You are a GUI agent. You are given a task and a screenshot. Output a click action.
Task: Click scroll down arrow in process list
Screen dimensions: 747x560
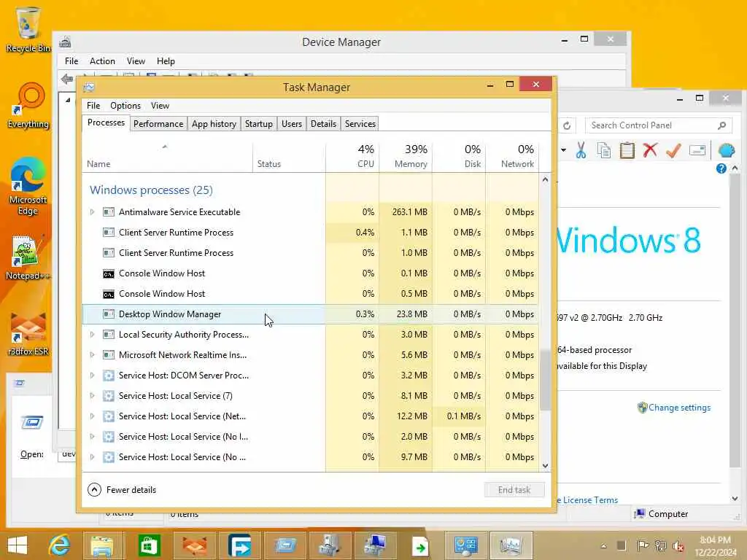[x=545, y=466]
